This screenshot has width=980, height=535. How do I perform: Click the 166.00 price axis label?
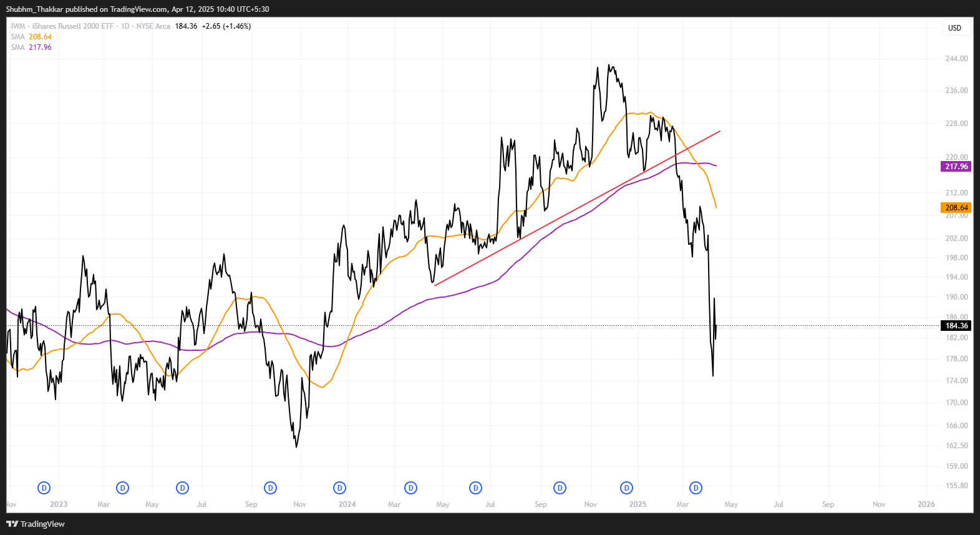[956, 426]
